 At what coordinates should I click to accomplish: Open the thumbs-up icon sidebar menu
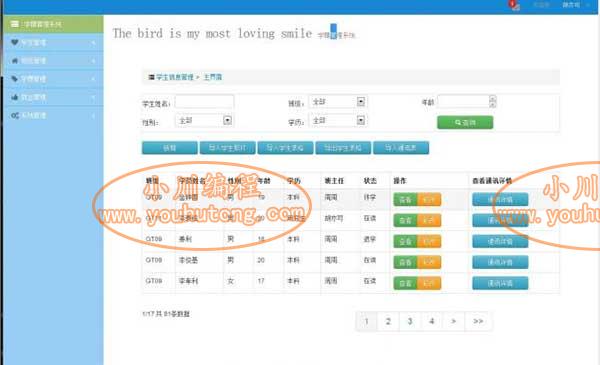pos(53,97)
